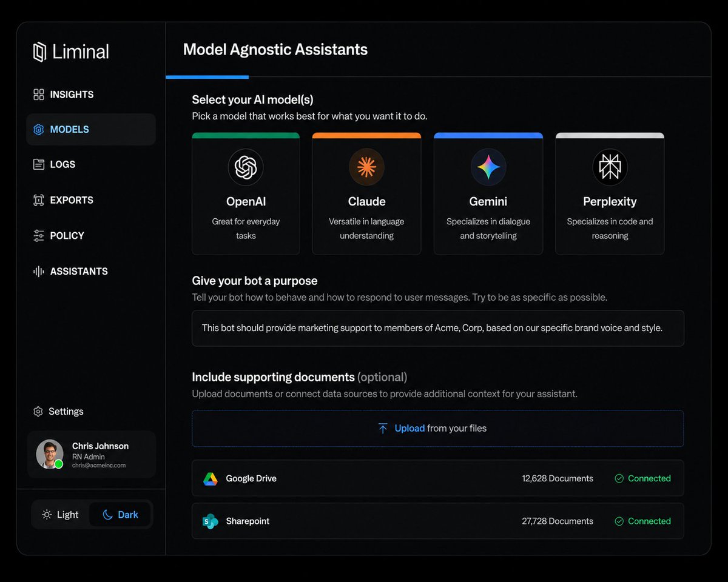Click the Perplexity logo icon
Image resolution: width=728 pixels, height=582 pixels.
610,167
